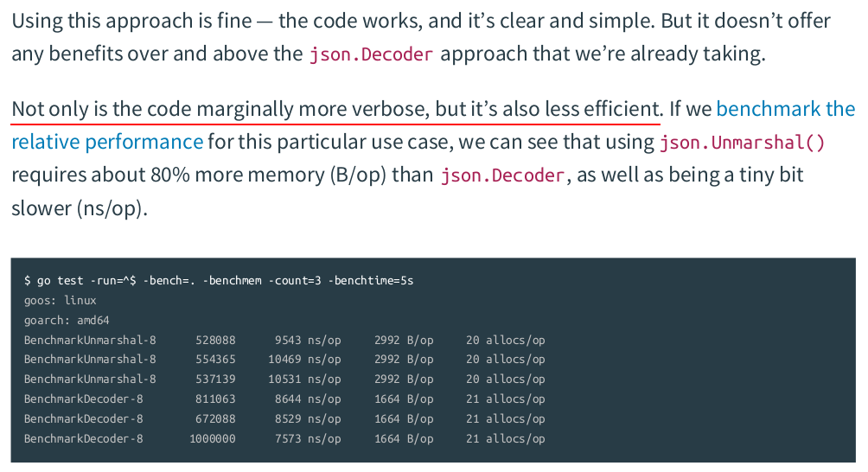This screenshot has width=868, height=472.
Task: Click the 9543 ns/op value
Action: 308,340
